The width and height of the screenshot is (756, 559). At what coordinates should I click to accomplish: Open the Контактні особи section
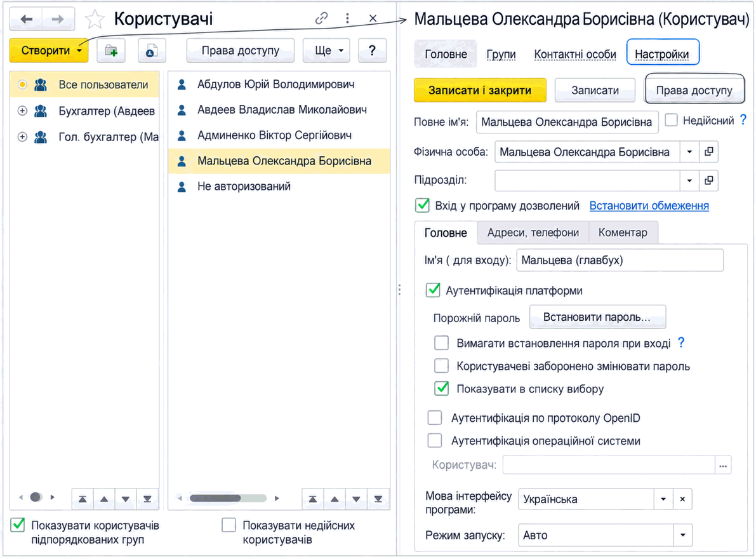click(574, 54)
